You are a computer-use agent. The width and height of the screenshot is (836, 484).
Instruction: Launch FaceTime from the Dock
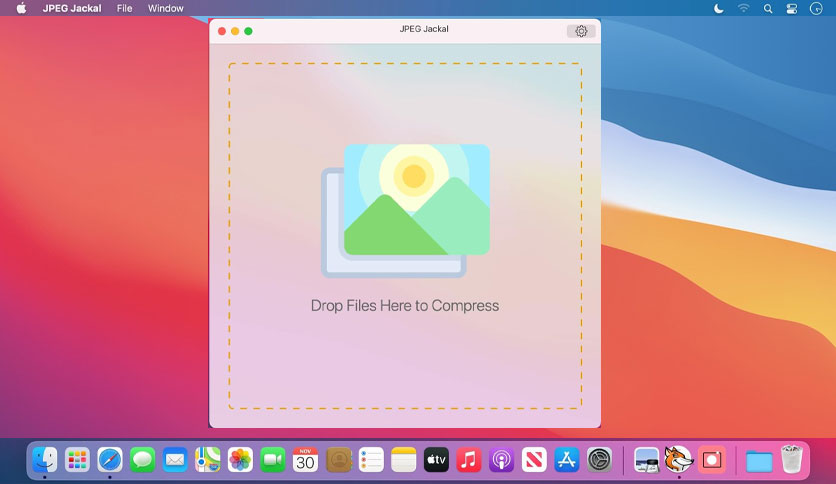pyautogui.click(x=273, y=459)
